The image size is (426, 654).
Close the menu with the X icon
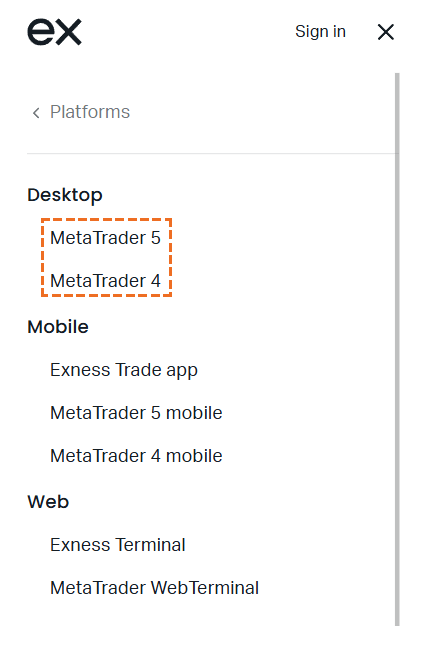point(386,32)
